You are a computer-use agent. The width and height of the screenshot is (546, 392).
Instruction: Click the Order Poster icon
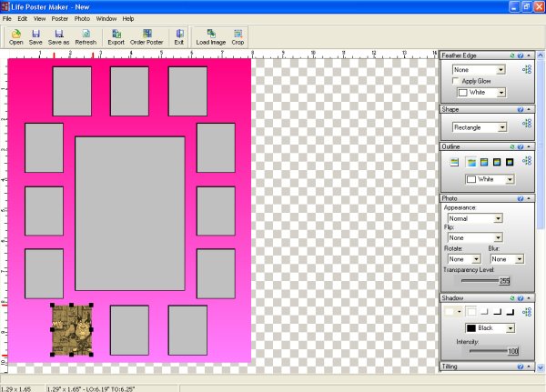coord(147,36)
